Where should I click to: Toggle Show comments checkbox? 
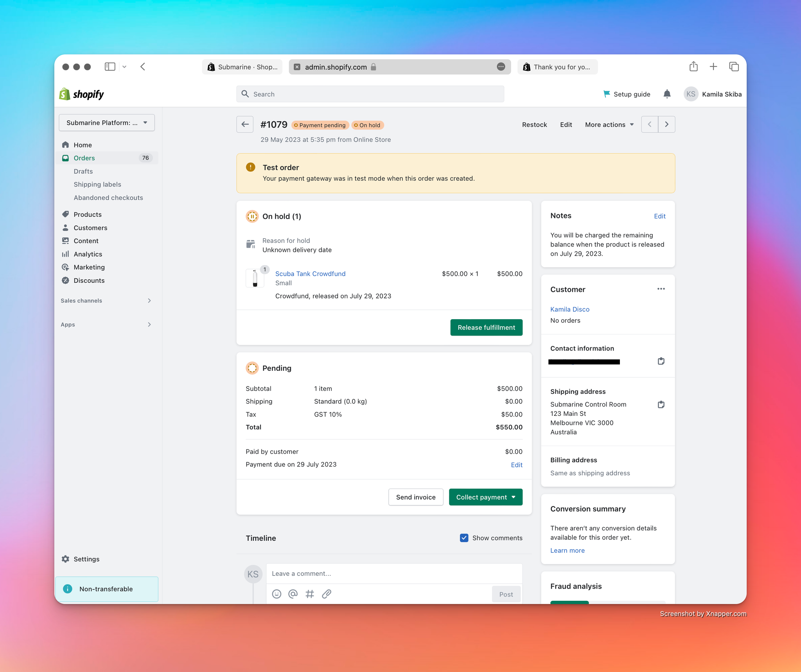(x=464, y=538)
